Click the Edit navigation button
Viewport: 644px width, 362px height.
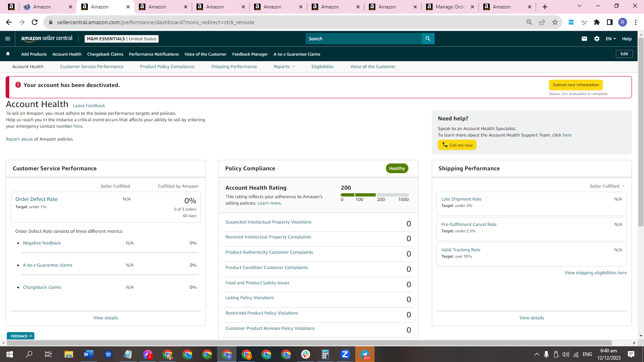pyautogui.click(x=624, y=54)
